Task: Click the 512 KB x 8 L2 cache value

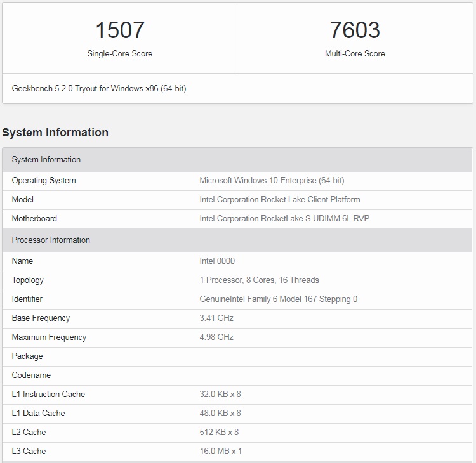Action: [x=219, y=433]
